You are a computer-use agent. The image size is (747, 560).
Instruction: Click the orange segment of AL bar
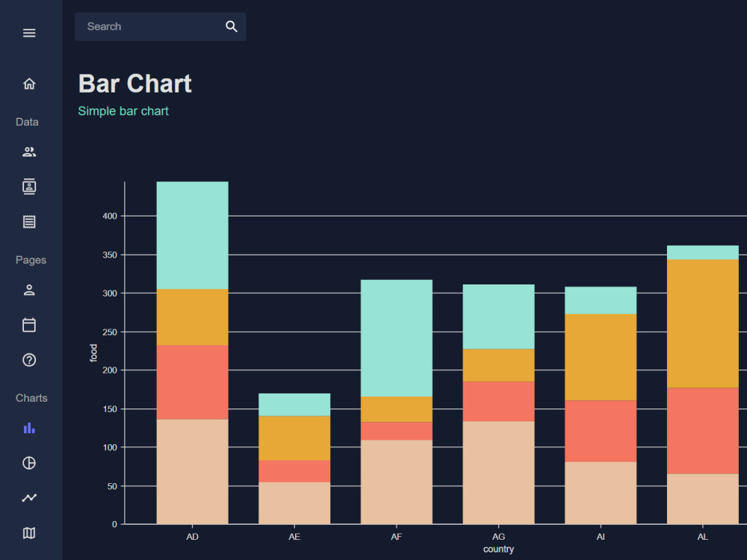703,324
